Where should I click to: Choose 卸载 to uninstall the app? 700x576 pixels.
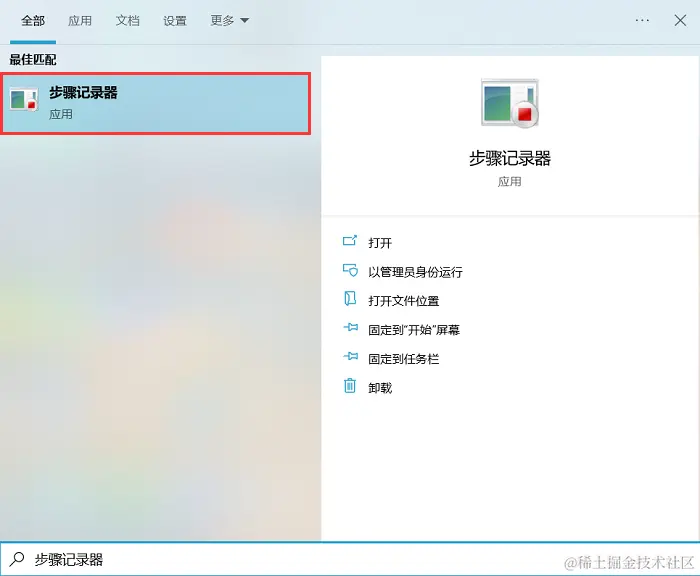point(380,388)
